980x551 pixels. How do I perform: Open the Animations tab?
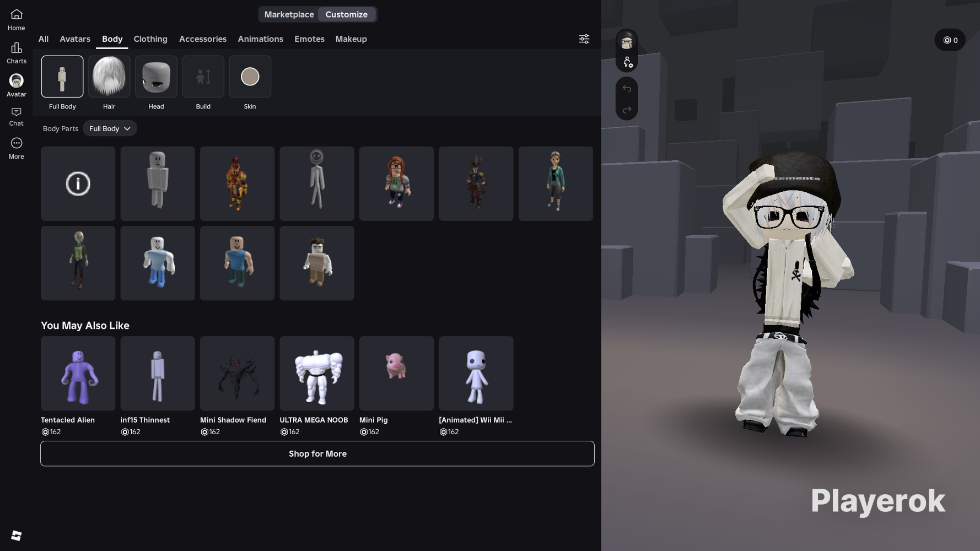[x=261, y=39]
